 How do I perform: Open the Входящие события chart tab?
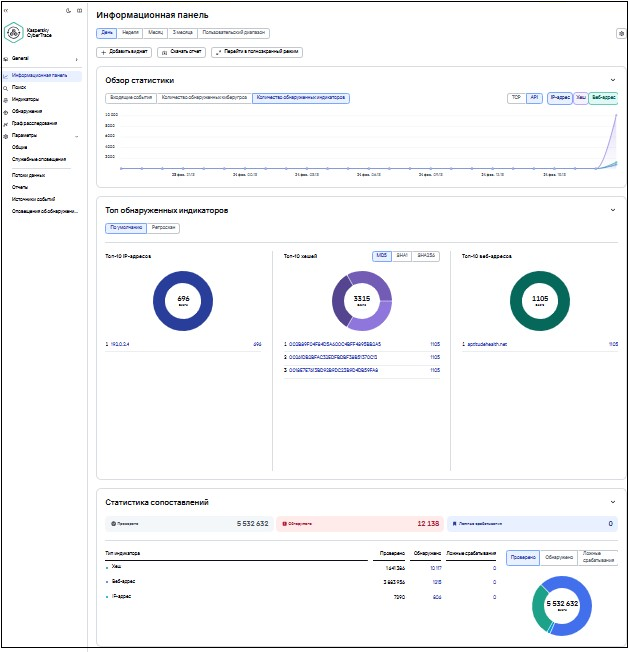[131, 98]
